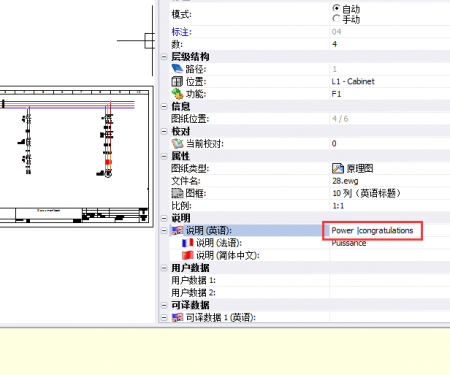Click the location cabinet icon beside 位置
Viewport: 450px width, 375px height.
pos(177,81)
